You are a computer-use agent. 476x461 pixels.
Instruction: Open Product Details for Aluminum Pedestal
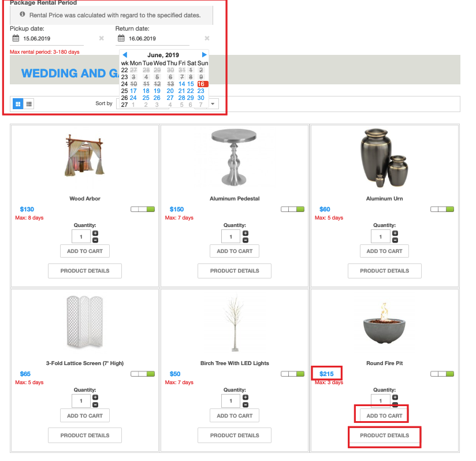pos(235,270)
